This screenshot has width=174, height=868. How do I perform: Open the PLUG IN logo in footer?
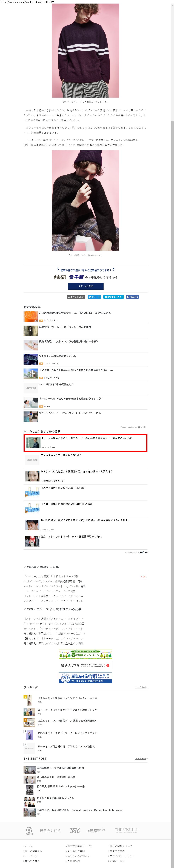29,831
